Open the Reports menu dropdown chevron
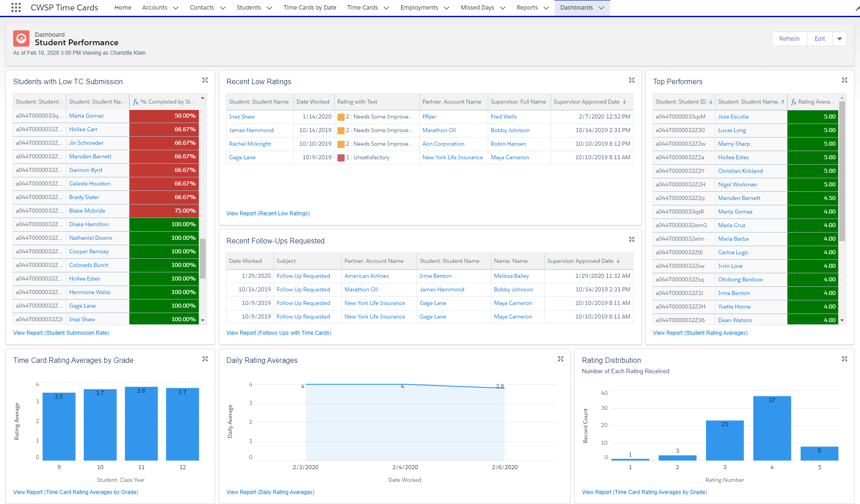 click(x=546, y=8)
